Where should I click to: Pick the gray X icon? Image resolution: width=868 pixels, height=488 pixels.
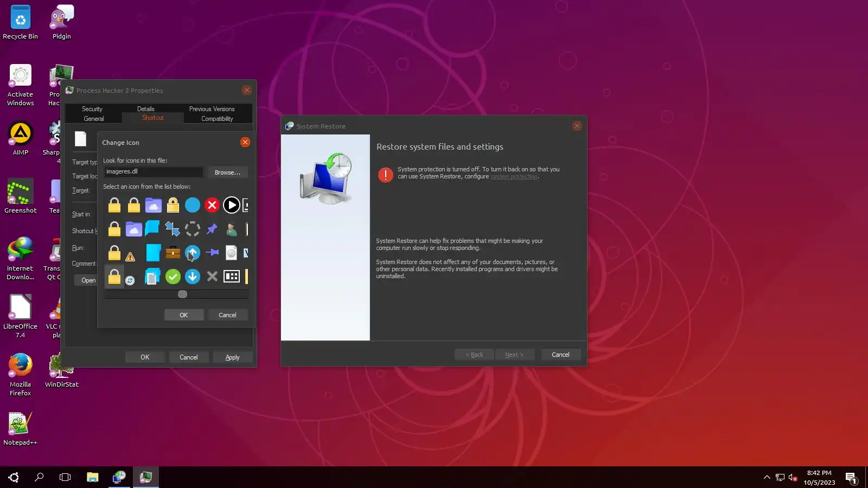point(212,277)
